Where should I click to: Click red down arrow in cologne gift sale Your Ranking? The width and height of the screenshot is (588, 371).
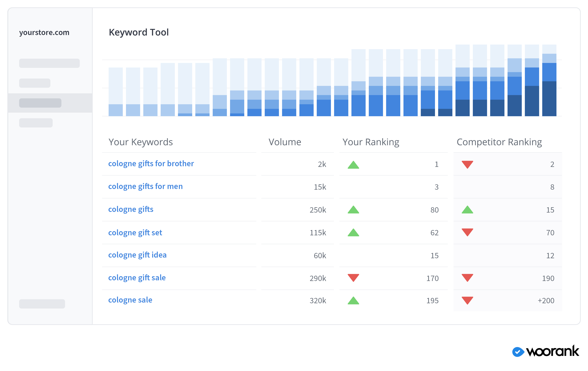[x=353, y=278]
